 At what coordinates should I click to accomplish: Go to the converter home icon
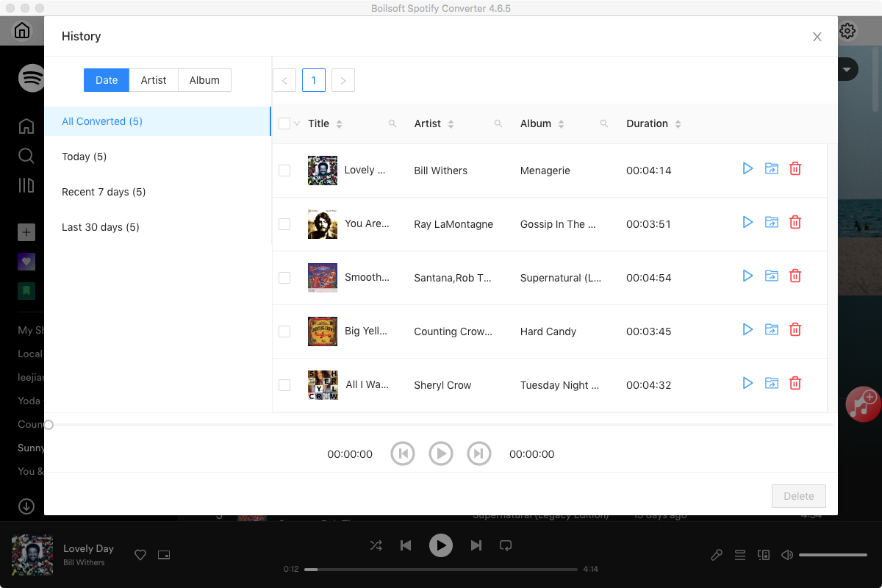22,31
